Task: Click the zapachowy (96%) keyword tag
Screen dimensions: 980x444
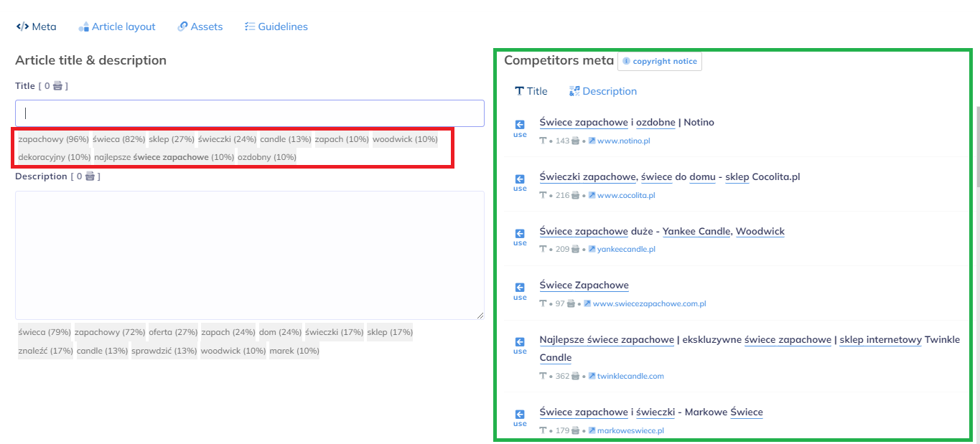Action: (x=53, y=139)
